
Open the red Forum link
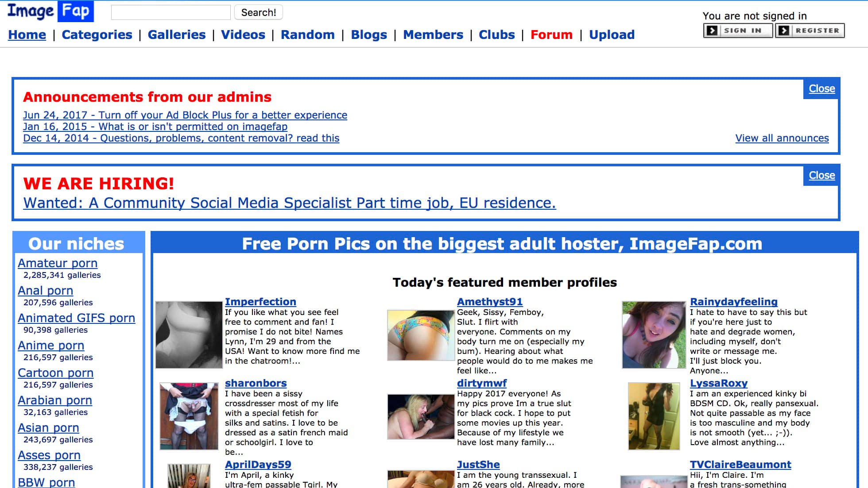pos(551,35)
